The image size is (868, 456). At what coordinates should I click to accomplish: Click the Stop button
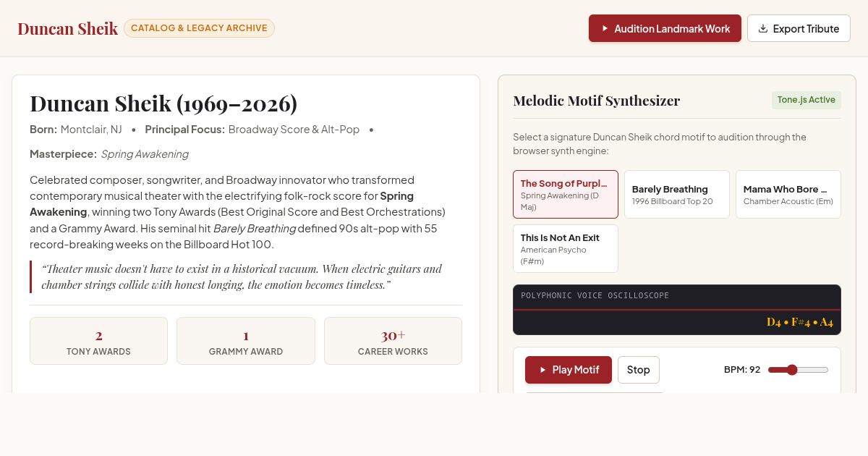pos(639,370)
